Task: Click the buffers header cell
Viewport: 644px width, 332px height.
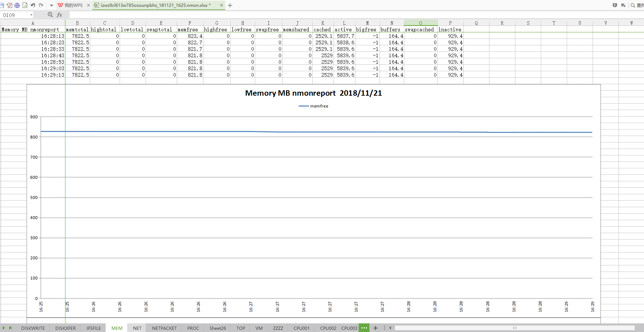Action: (x=392, y=29)
